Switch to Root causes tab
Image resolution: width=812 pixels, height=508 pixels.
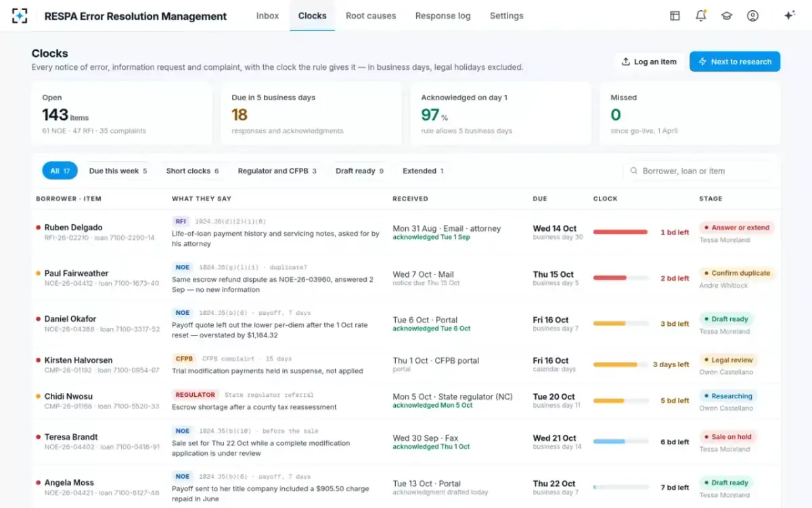point(371,16)
